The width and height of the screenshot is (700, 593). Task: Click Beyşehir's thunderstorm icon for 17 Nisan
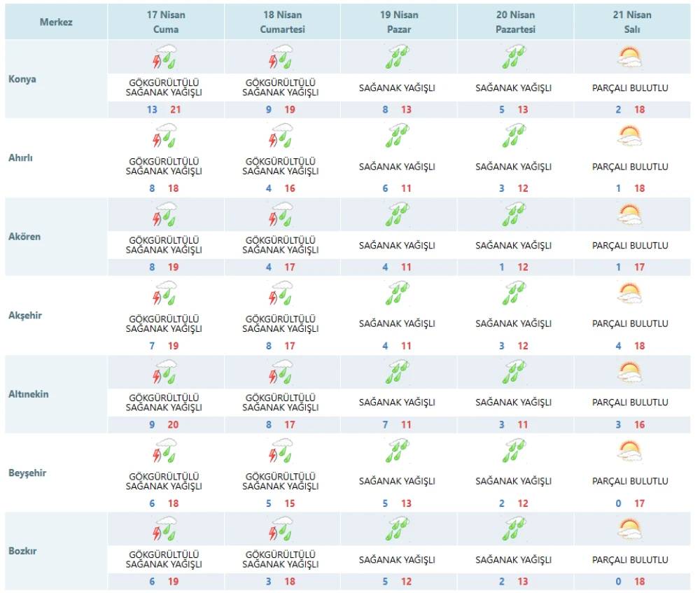point(165,450)
